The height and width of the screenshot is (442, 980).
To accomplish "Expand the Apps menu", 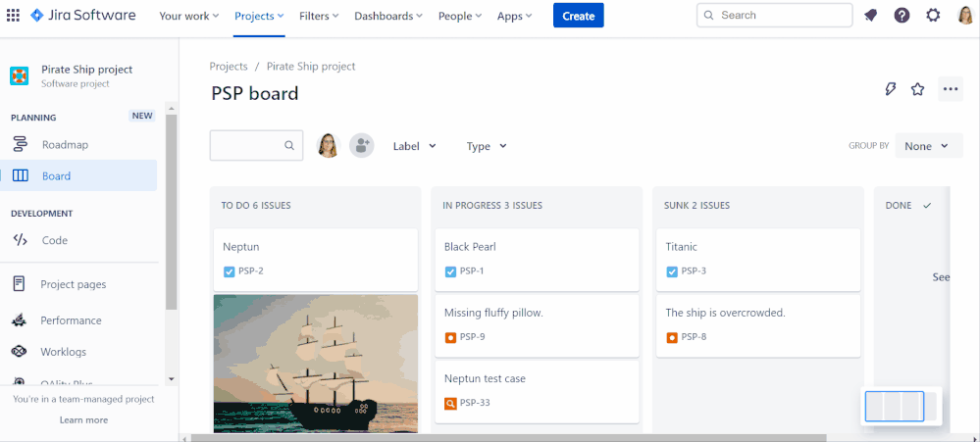I will 514,17.
